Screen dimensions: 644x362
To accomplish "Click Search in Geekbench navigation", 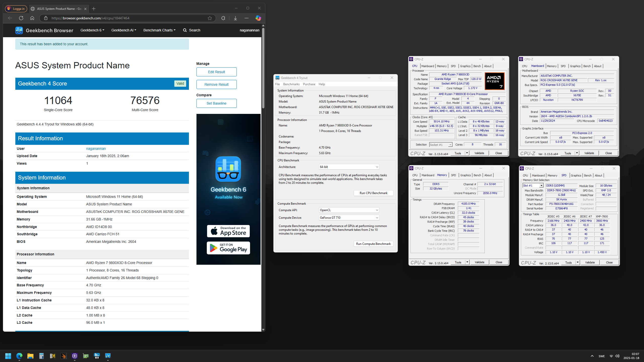I will [192, 30].
